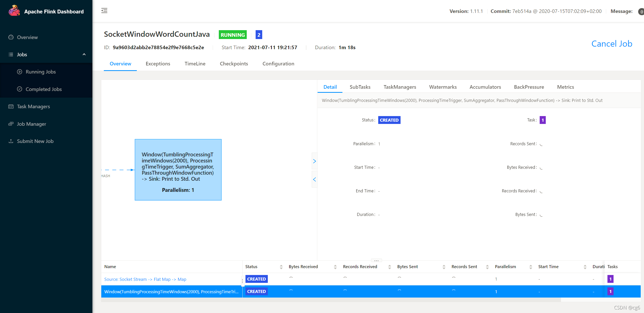Open Overview dashboard icon in sidebar
The height and width of the screenshot is (313, 644).
coord(11,37)
